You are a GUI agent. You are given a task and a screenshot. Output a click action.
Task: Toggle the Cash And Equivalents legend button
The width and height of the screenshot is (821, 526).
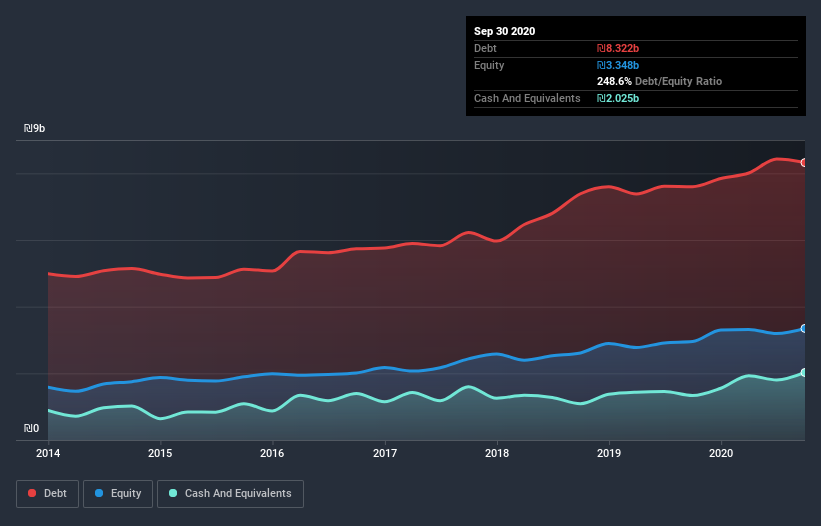point(230,494)
